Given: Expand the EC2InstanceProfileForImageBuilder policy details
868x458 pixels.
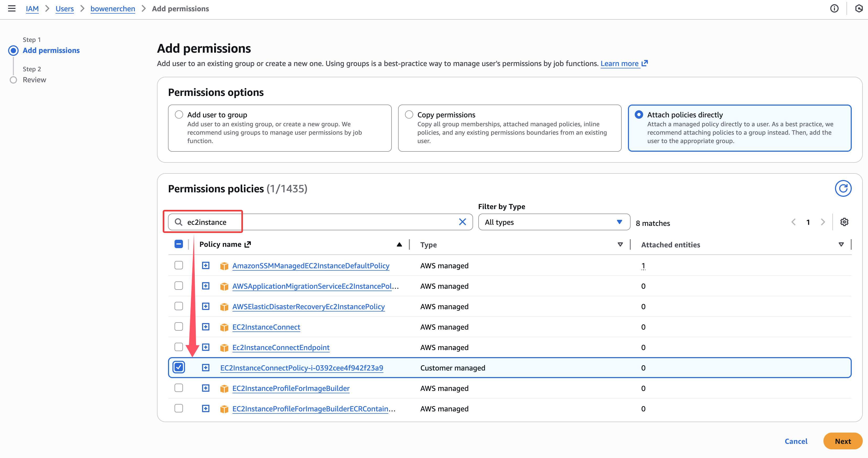Looking at the screenshot, I should [205, 388].
